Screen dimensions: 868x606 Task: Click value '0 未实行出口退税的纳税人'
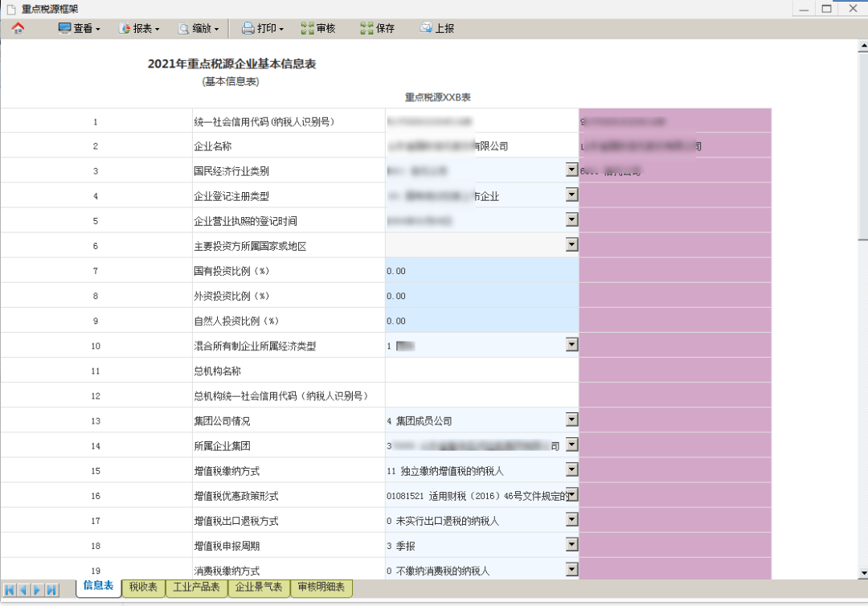(x=443, y=521)
